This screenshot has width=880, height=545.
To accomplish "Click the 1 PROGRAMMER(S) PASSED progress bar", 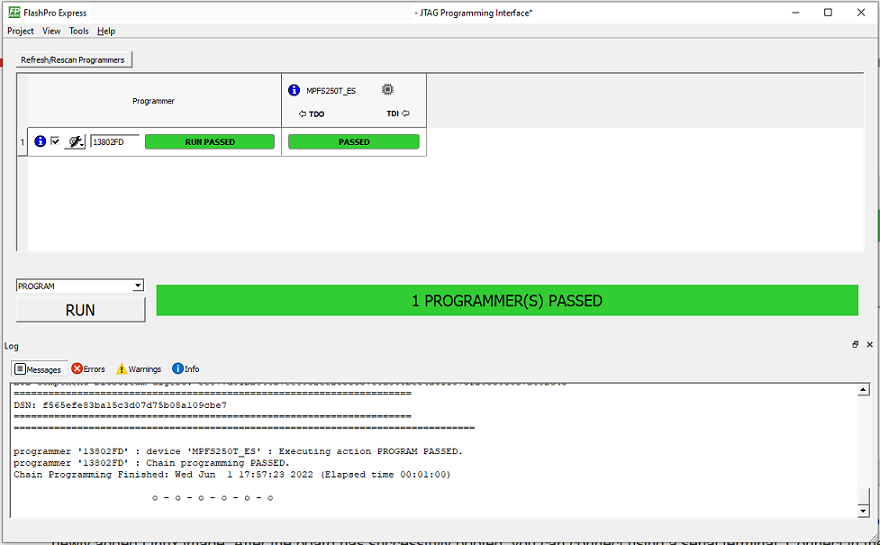I will pyautogui.click(x=507, y=301).
